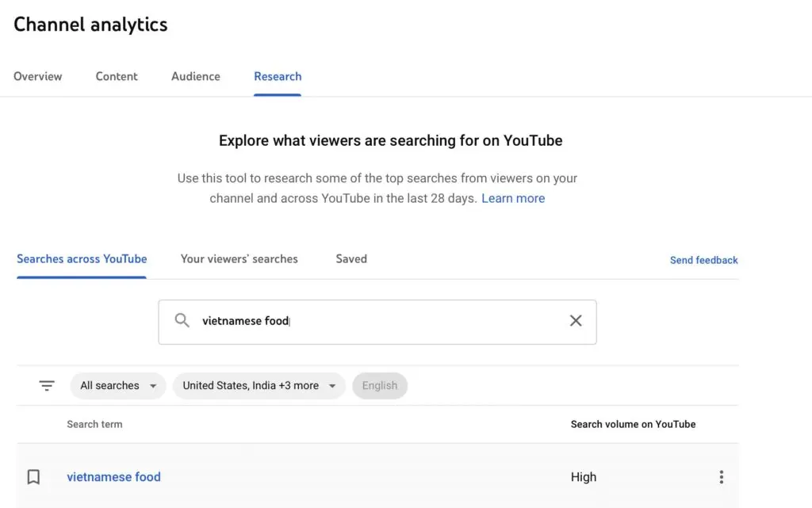
Task: Open the "Learn more" link
Action: point(513,198)
